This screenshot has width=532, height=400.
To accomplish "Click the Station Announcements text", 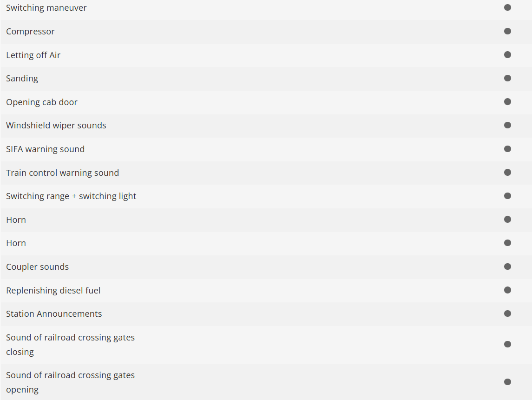I will coord(54,314).
